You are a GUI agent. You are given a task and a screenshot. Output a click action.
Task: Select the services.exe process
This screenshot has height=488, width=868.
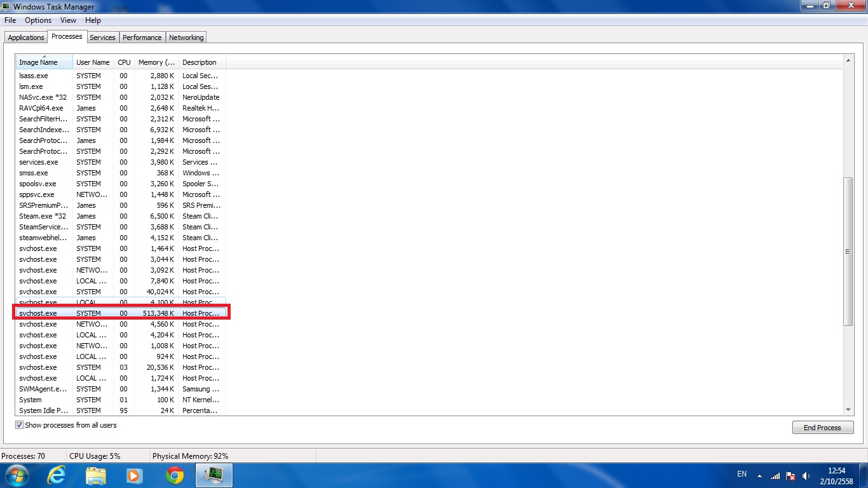coord(121,162)
